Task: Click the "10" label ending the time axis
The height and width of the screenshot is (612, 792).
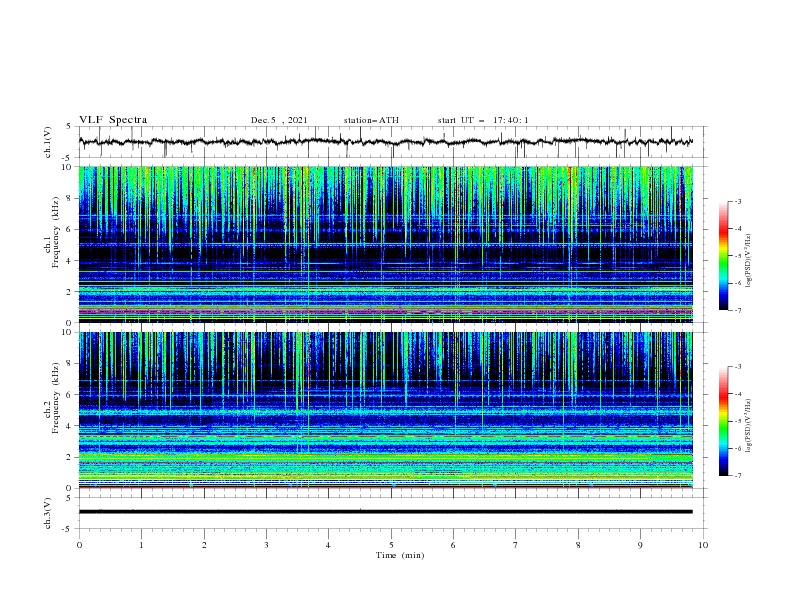Action: [x=703, y=545]
